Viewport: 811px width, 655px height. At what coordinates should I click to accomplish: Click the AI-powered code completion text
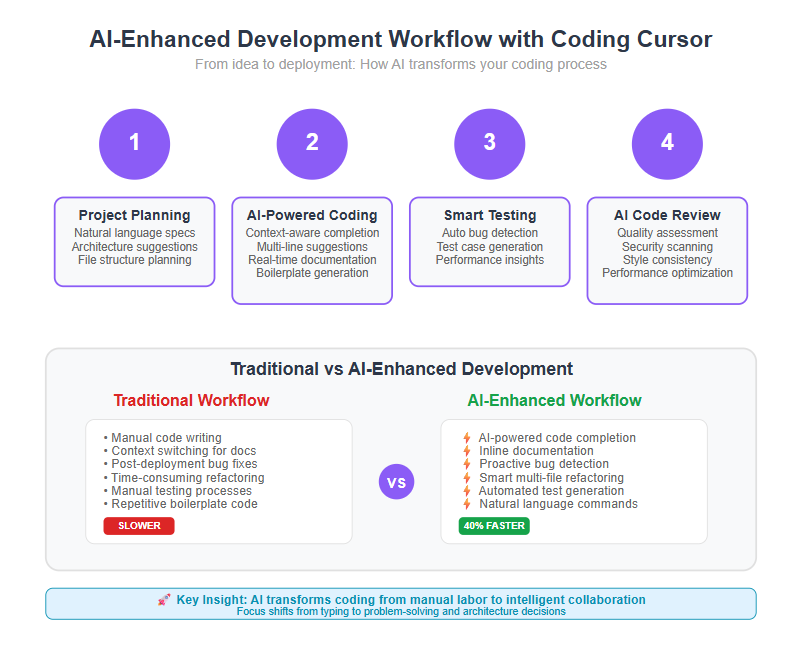(x=557, y=438)
